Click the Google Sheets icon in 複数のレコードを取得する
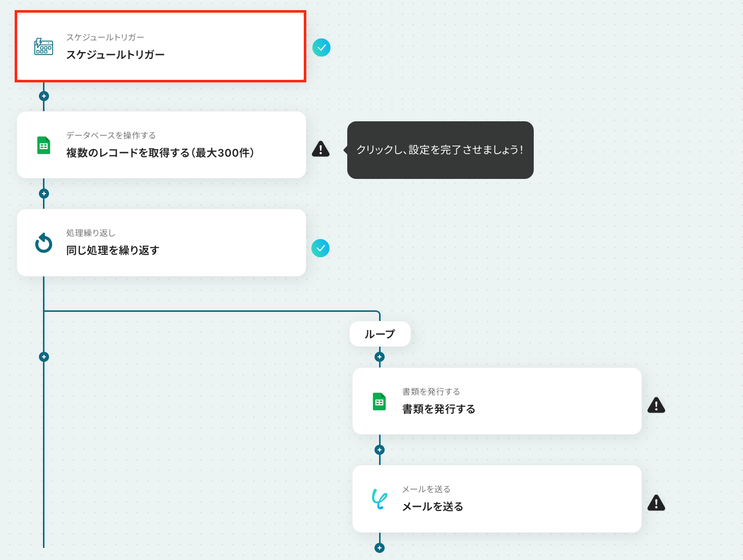The width and height of the screenshot is (743, 560). pyautogui.click(x=43, y=145)
